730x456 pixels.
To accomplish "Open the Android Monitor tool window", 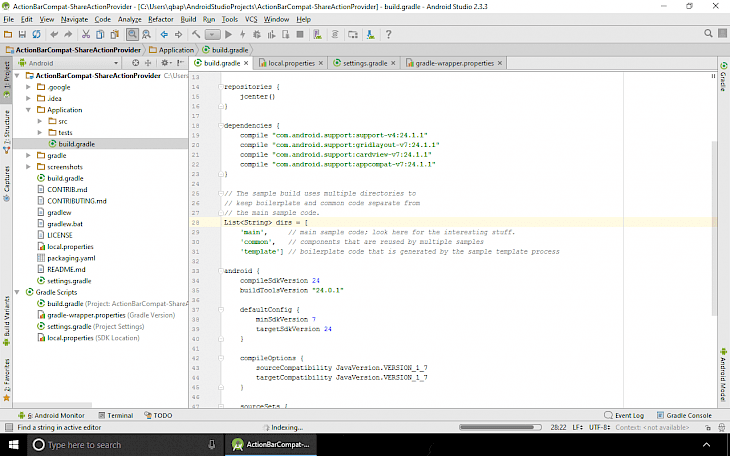I will (51, 415).
